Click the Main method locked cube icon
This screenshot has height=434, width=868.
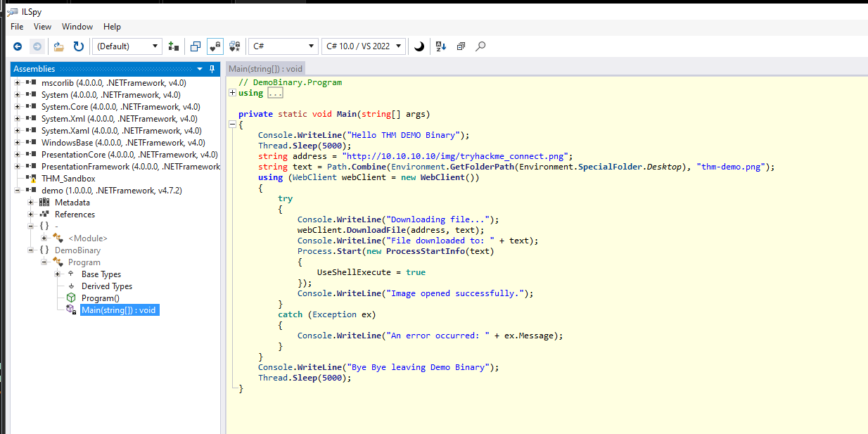click(x=72, y=310)
